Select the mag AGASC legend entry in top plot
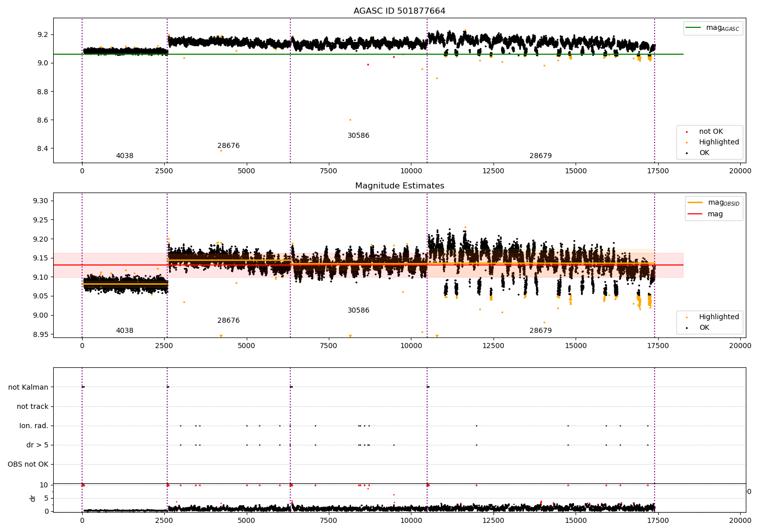The width and height of the screenshot is (760, 532). [x=713, y=28]
